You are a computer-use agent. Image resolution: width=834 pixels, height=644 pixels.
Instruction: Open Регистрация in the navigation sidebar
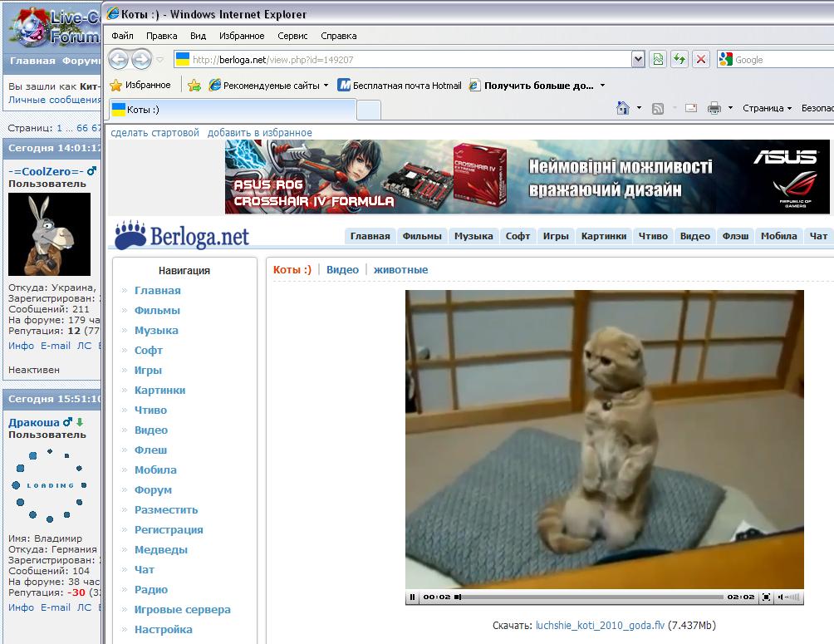pyautogui.click(x=169, y=529)
